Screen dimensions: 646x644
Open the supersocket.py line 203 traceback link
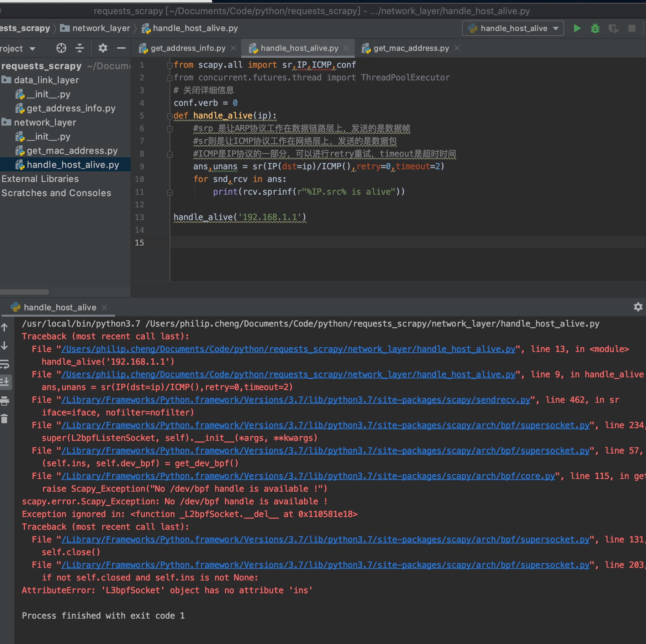click(325, 565)
